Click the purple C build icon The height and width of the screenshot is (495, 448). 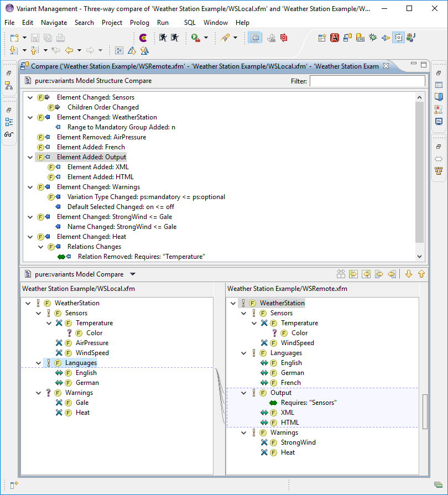tap(143, 38)
